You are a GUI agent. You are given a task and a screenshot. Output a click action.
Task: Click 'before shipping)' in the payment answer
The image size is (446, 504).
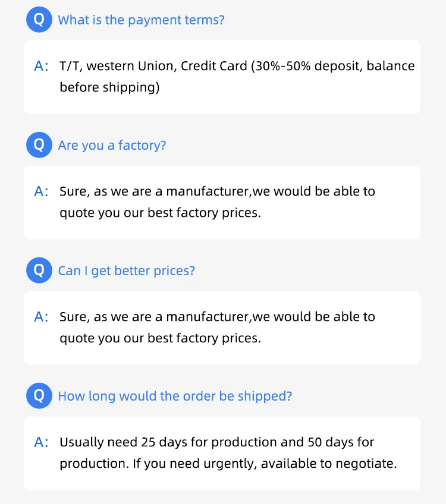point(109,87)
